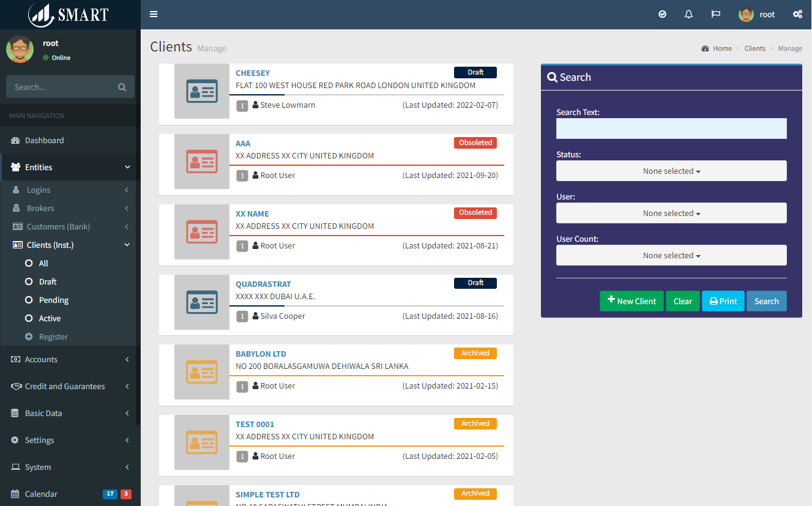
Task: Click the CHEESEY client card ID icon
Action: [201, 91]
